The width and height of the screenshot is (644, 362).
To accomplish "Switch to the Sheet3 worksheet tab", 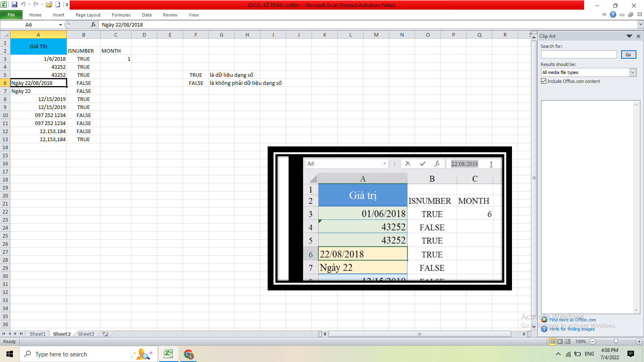I will (86, 334).
